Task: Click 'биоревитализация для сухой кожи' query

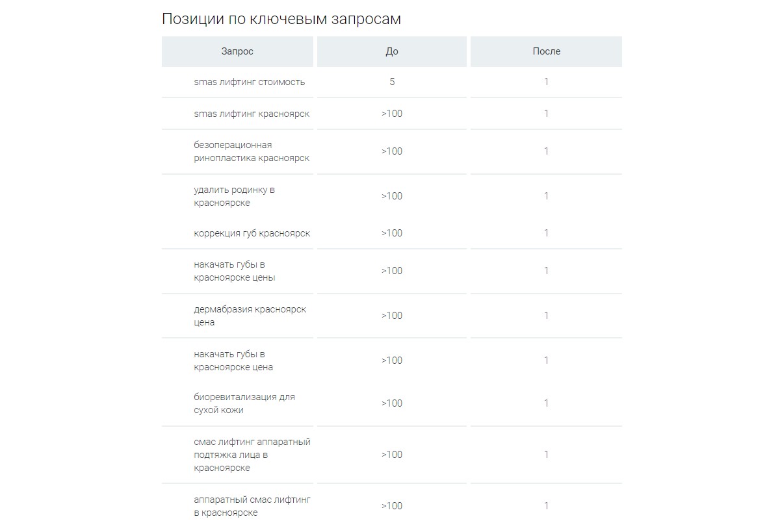Action: (x=244, y=403)
